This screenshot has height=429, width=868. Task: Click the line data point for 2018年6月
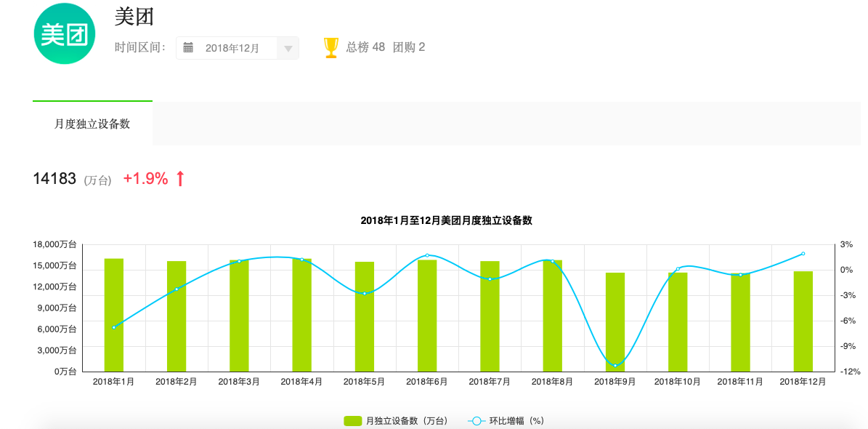[427, 255]
